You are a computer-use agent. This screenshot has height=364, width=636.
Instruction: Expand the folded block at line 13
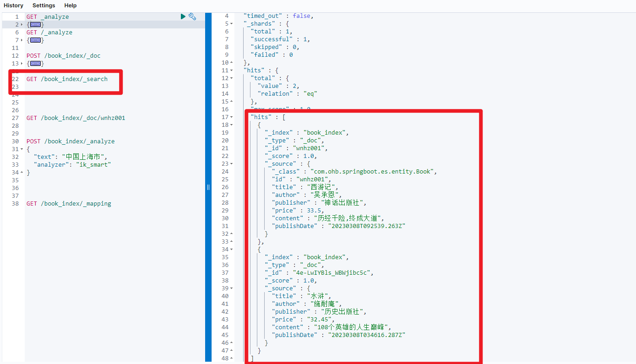tap(22, 63)
